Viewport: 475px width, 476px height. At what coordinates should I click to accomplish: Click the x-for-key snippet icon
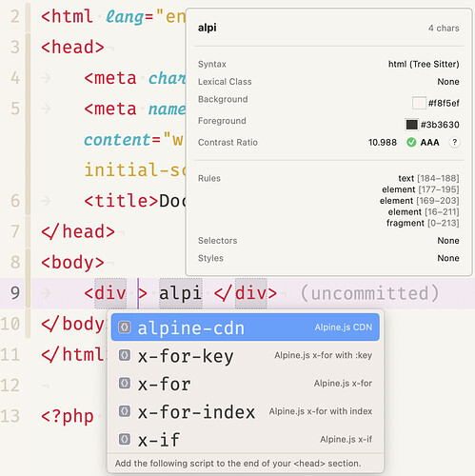point(125,355)
